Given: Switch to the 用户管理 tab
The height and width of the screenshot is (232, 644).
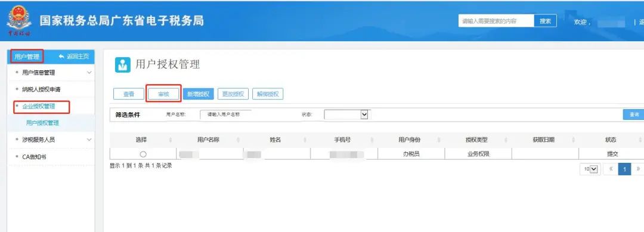Looking at the screenshot, I should click(27, 57).
